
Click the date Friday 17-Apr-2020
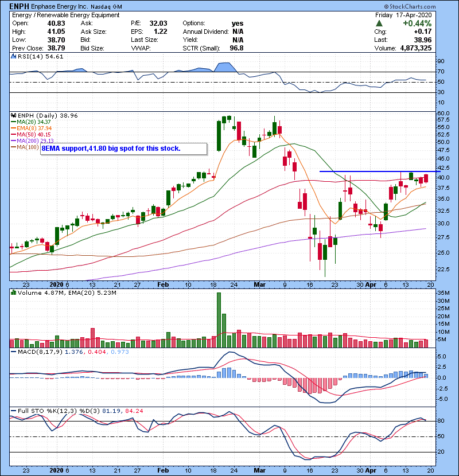[403, 15]
